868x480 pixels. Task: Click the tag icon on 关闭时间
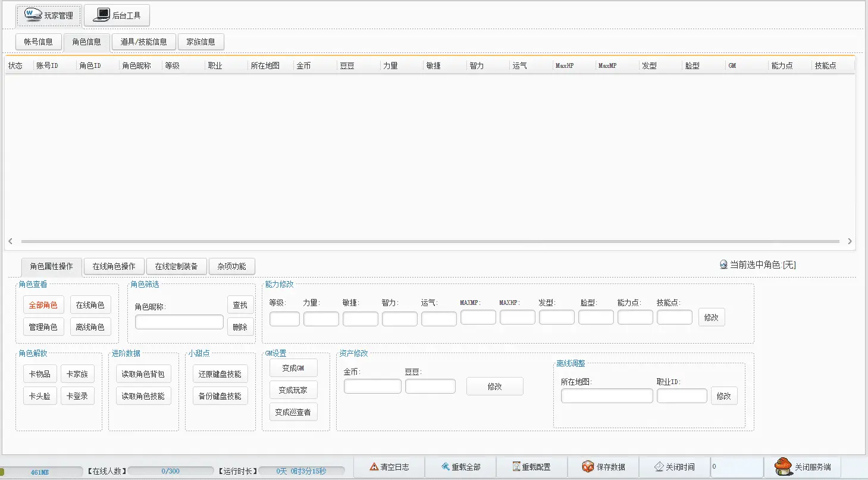pos(659,467)
